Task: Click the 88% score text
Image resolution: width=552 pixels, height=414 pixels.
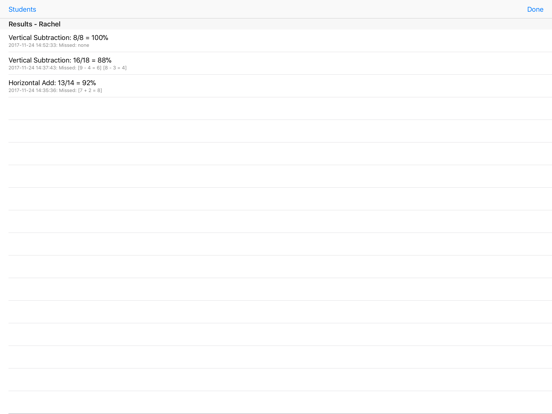Action: [x=104, y=60]
